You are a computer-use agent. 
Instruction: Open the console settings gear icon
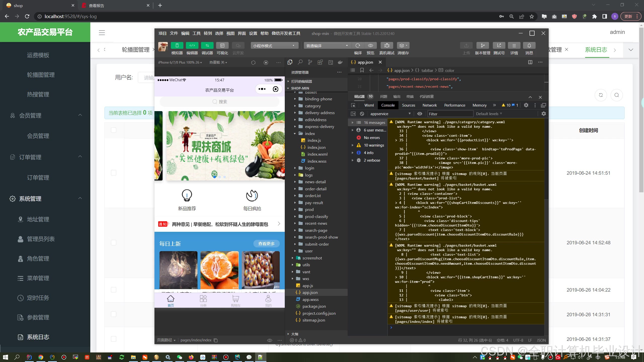[544, 114]
